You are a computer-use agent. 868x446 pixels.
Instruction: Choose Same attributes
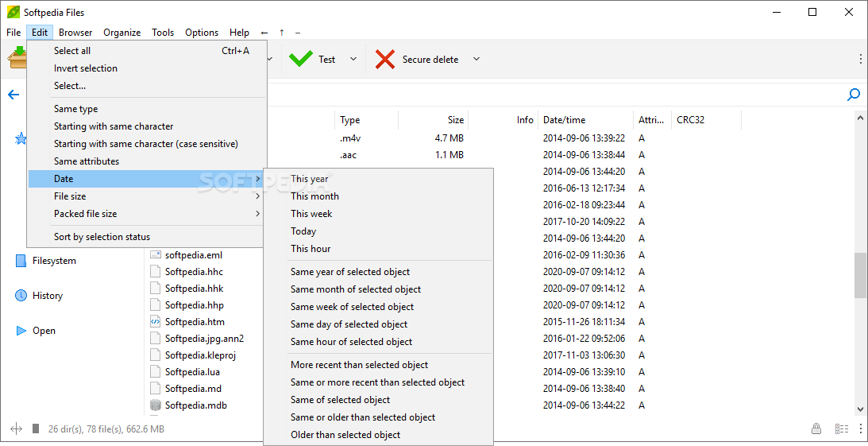pyautogui.click(x=146, y=161)
